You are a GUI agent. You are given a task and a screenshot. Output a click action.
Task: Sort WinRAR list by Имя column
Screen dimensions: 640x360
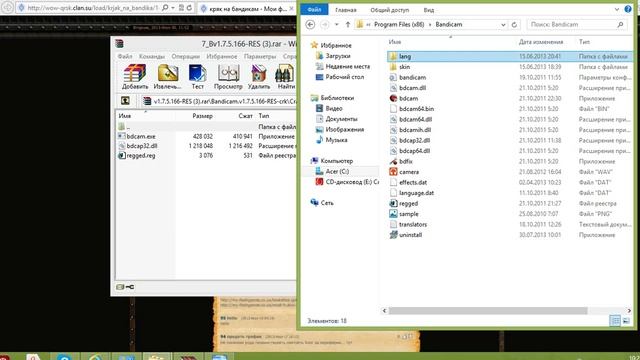124,116
